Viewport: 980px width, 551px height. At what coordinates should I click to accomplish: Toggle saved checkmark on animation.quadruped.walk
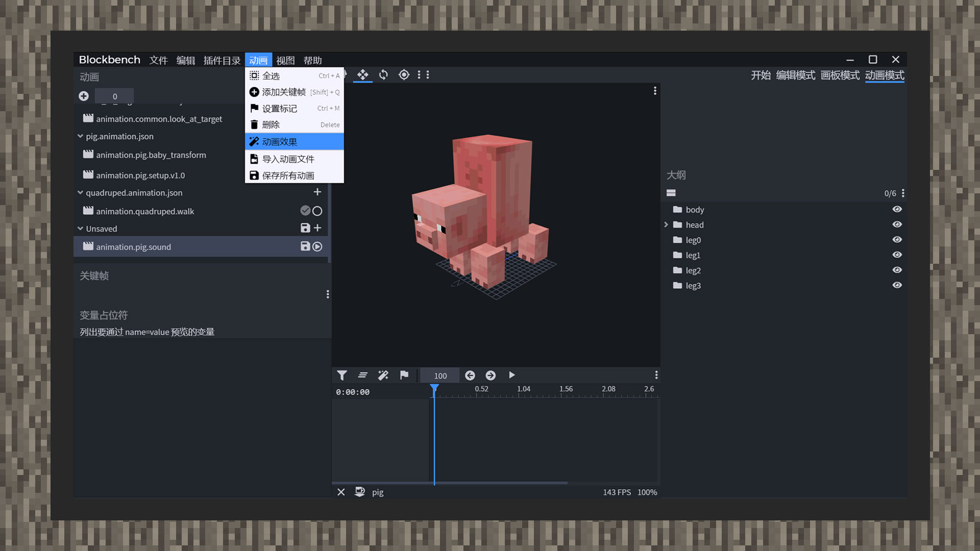pos(305,211)
